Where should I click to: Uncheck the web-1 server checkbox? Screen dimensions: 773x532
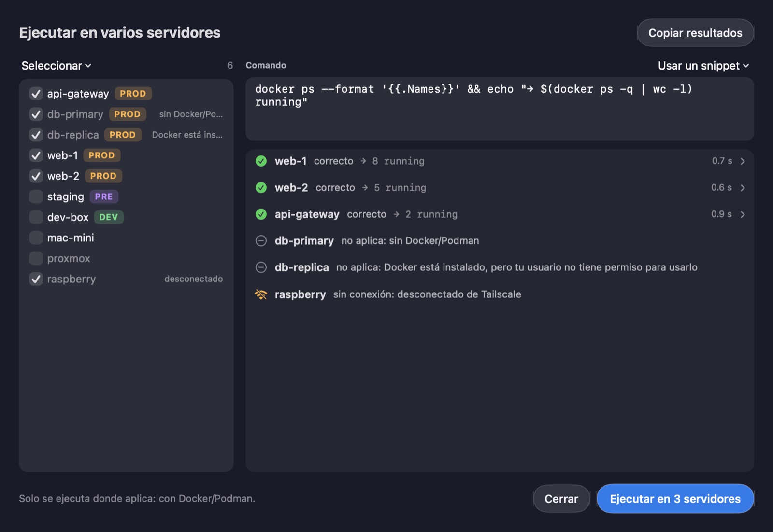coord(36,155)
